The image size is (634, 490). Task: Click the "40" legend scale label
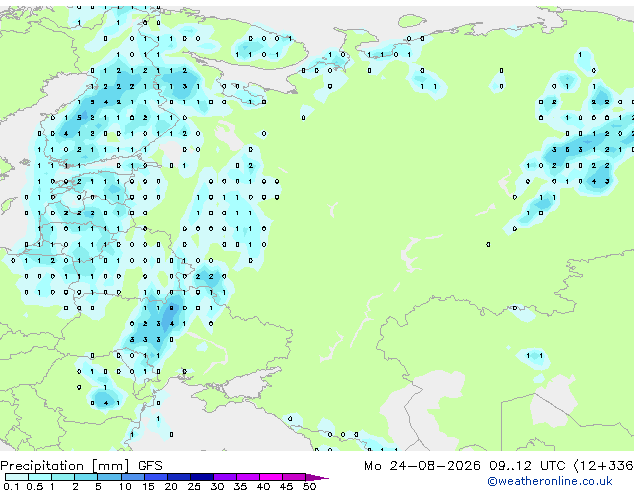tap(263, 486)
